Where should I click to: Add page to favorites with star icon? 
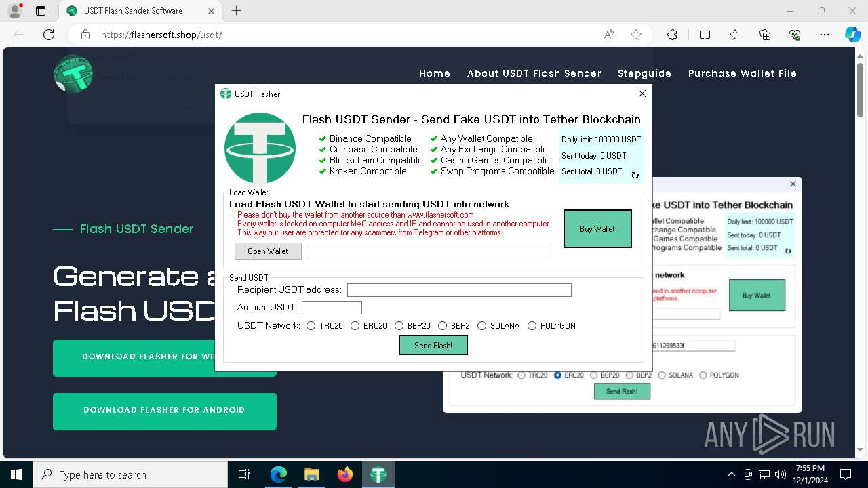coord(636,35)
